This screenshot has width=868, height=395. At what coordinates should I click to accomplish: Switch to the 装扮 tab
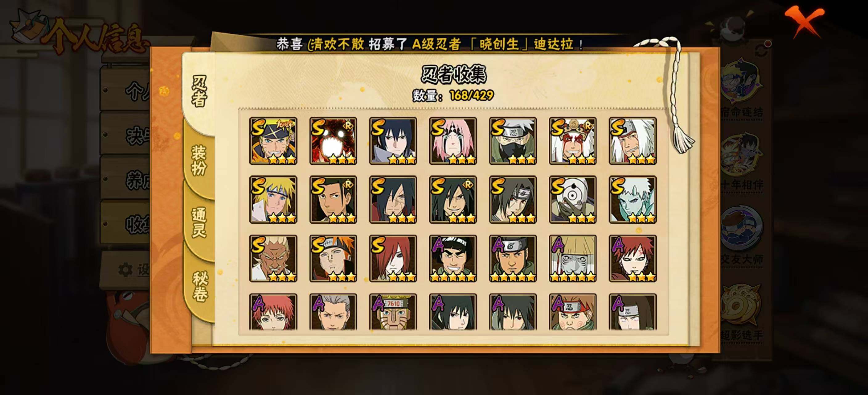click(x=199, y=160)
